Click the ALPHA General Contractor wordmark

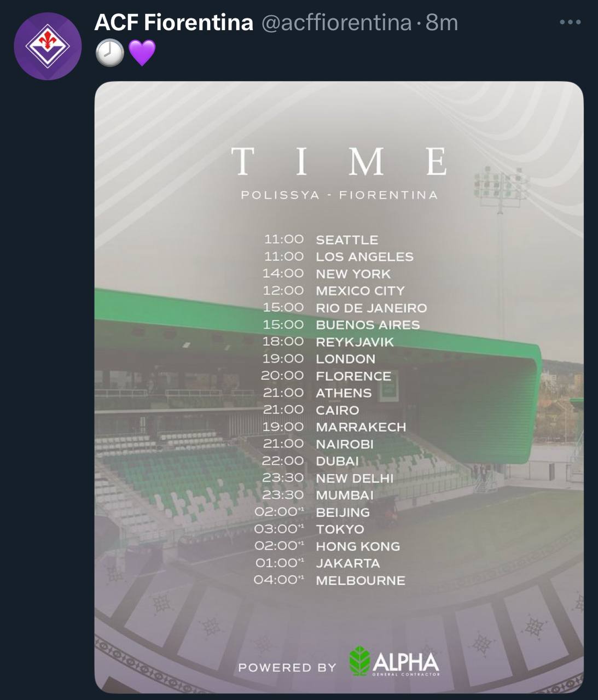point(405,663)
